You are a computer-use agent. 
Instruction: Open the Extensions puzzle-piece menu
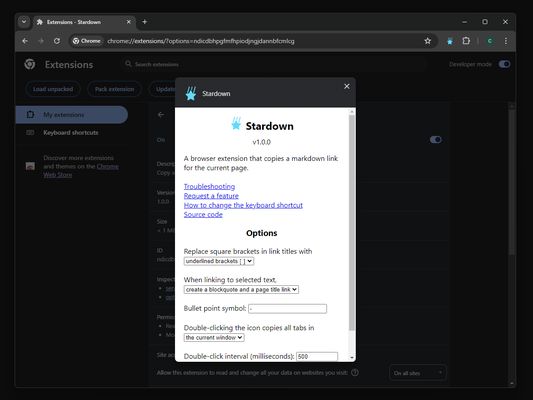(x=466, y=41)
